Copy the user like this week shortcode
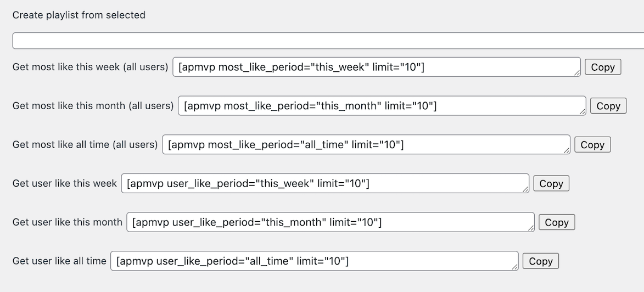Screen dimensions: 644x292 pyautogui.click(x=551, y=183)
